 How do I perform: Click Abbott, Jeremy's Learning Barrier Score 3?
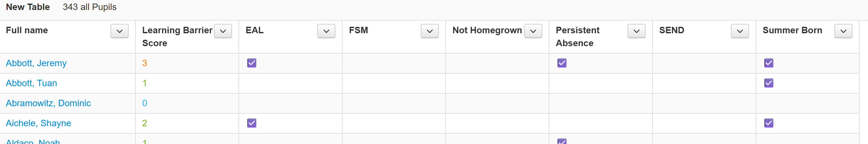[x=144, y=63]
